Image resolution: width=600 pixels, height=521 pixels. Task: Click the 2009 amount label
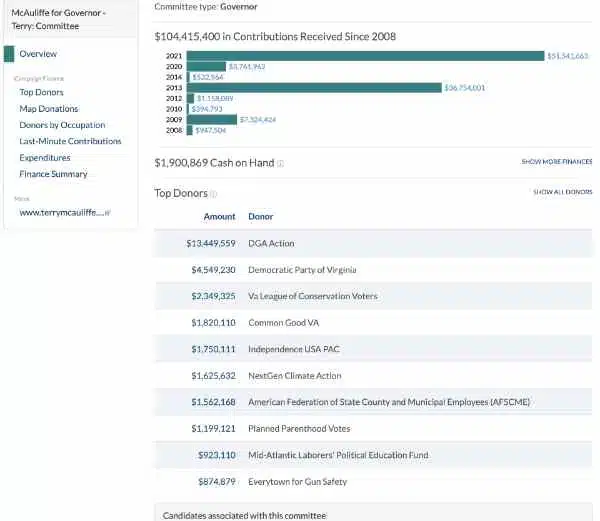(258, 120)
